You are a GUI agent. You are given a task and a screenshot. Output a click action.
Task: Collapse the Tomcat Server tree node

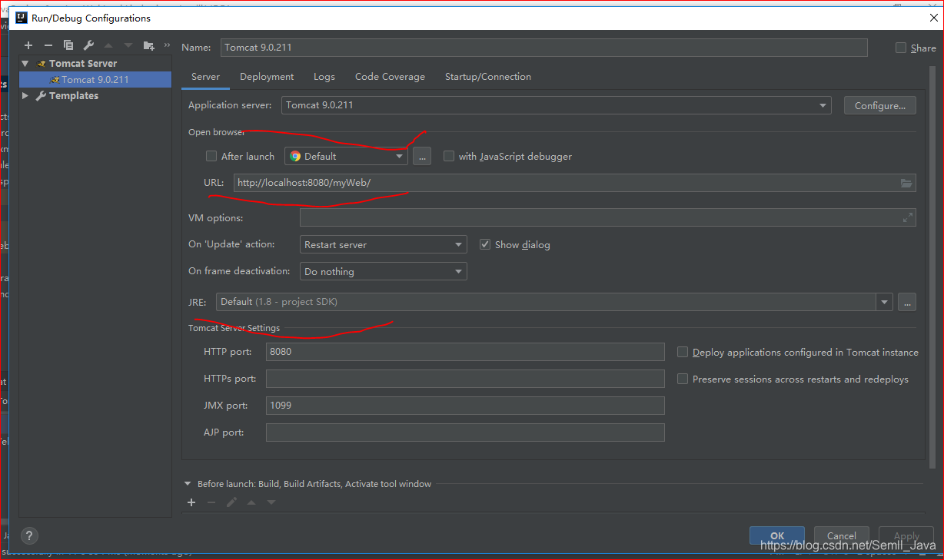[x=25, y=63]
